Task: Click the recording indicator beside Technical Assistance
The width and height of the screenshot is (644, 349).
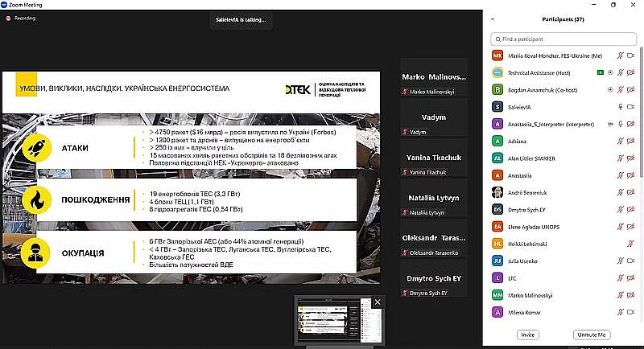Action: (610, 72)
